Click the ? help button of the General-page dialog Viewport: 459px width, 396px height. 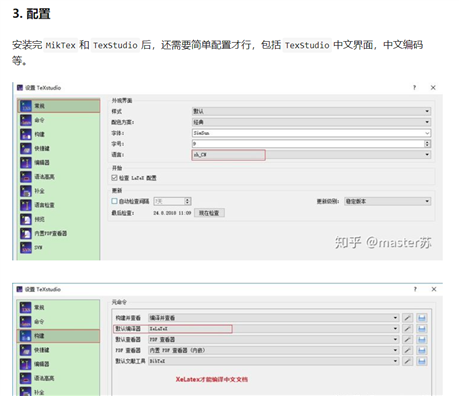tap(414, 88)
